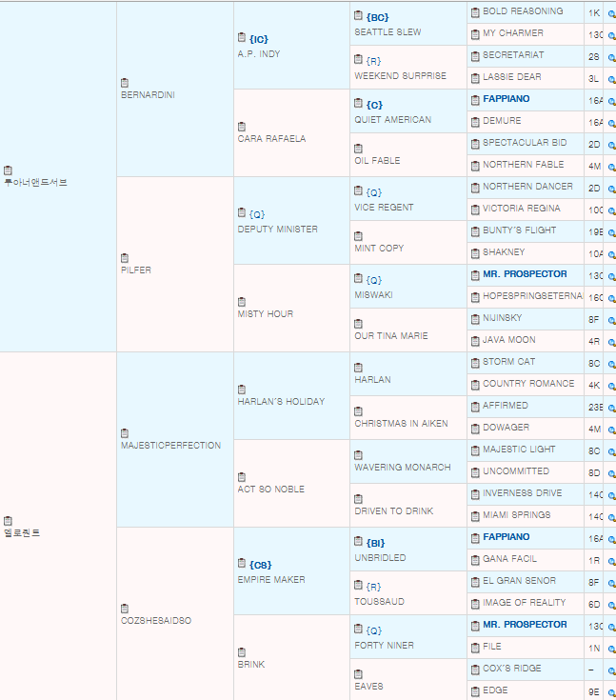Image resolution: width=616 pixels, height=700 pixels.
Task: Click the MY CHARMER entry
Action: (513, 33)
